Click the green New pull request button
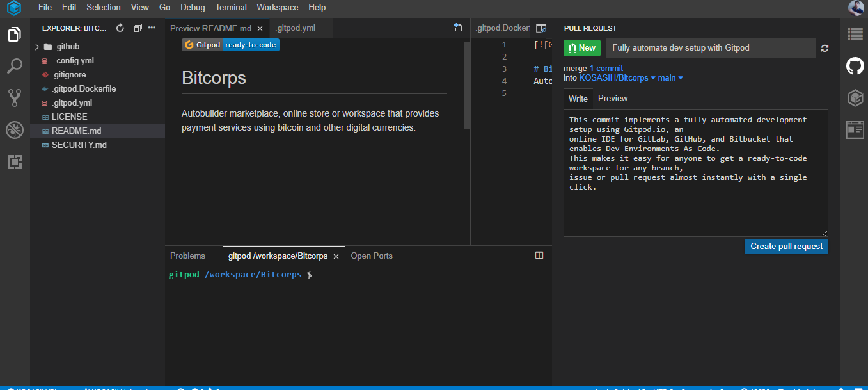This screenshot has height=390, width=868. coord(582,47)
